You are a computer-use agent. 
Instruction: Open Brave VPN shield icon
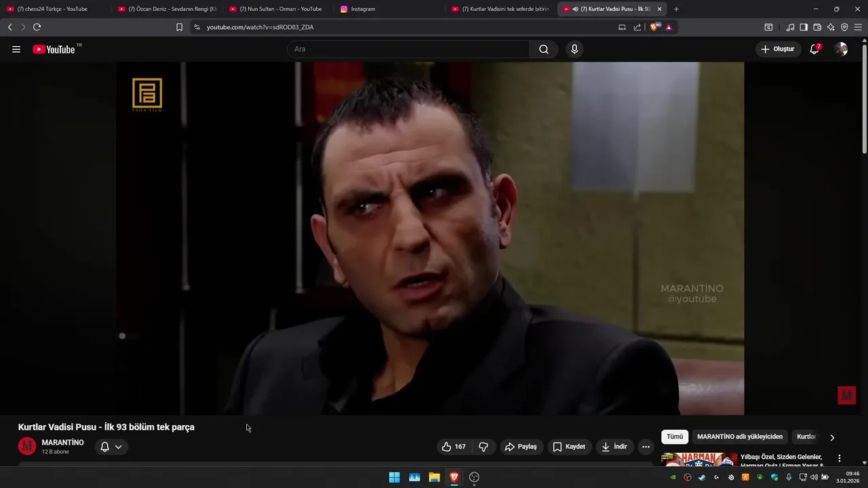coord(844,27)
